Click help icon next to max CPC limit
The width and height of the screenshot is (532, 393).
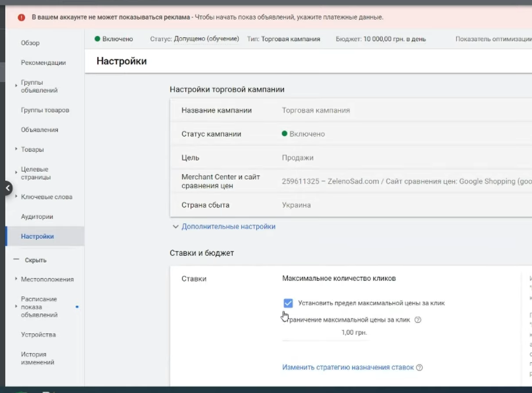coord(418,320)
